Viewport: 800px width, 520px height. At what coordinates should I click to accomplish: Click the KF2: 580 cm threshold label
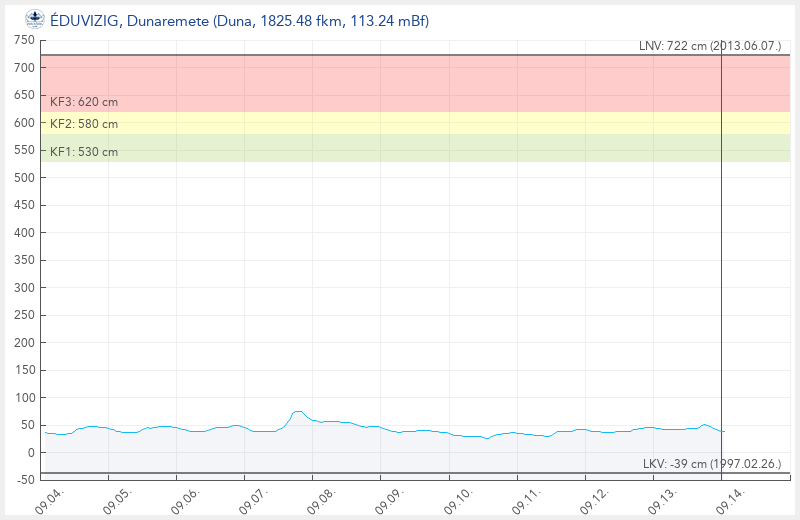pos(84,124)
